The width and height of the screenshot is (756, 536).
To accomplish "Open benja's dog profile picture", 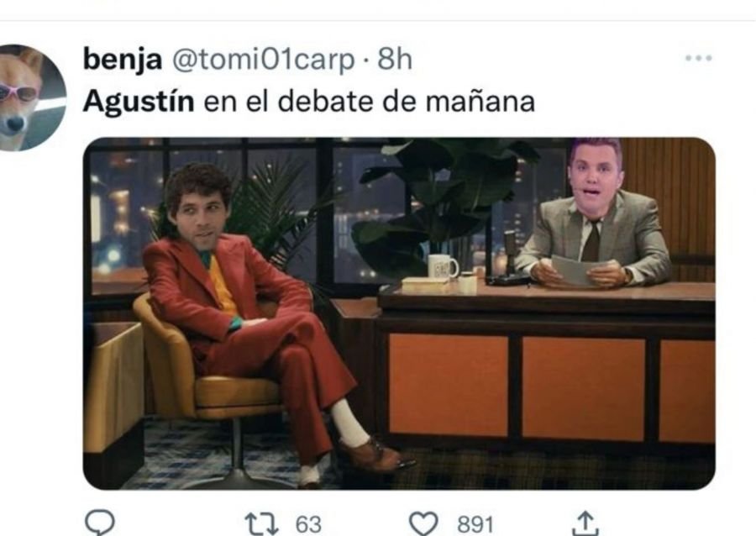I will tap(31, 97).
